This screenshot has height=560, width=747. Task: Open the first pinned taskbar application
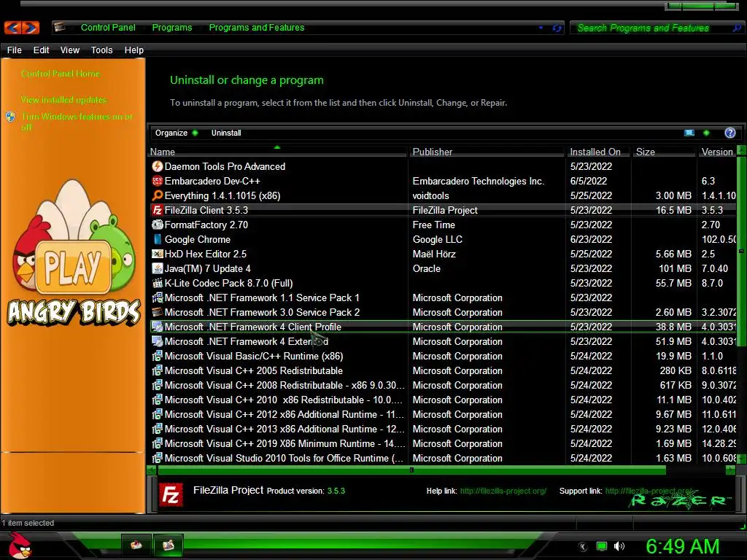click(x=136, y=545)
